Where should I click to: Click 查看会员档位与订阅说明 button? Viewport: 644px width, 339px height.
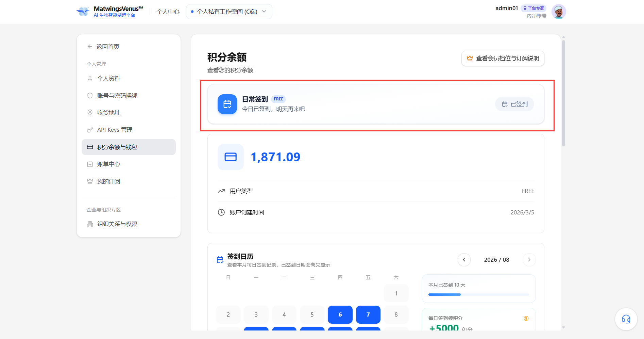click(503, 59)
